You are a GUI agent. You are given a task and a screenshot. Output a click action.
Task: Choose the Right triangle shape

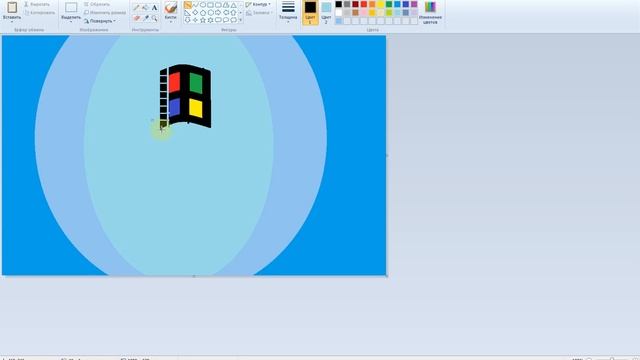[188, 13]
